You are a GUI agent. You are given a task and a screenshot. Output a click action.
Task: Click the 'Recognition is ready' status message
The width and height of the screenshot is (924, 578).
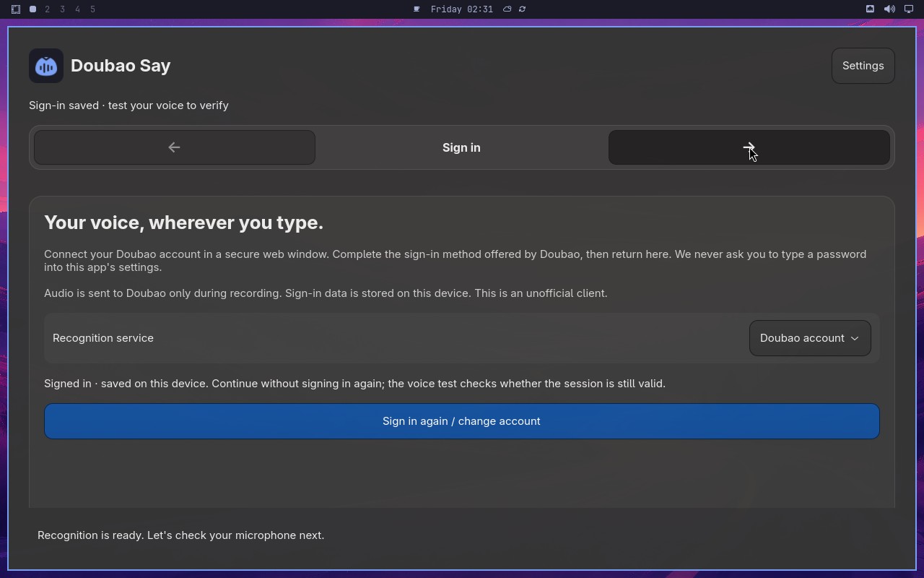pyautogui.click(x=180, y=535)
